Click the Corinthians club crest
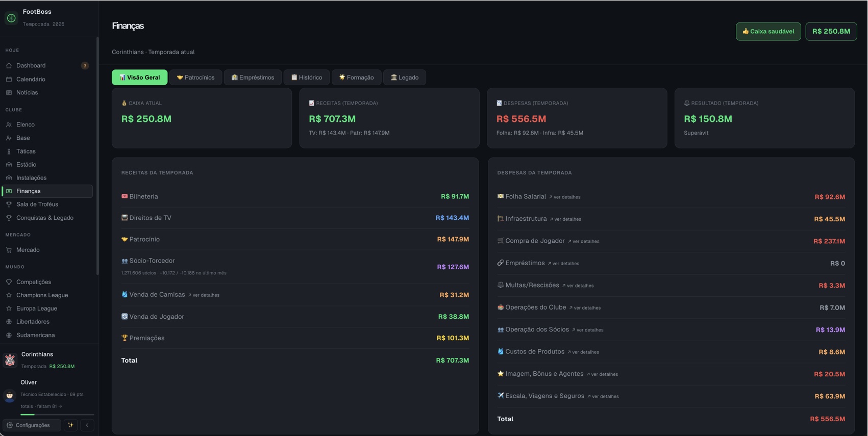Screen dimensions: 868x436 coord(10,360)
